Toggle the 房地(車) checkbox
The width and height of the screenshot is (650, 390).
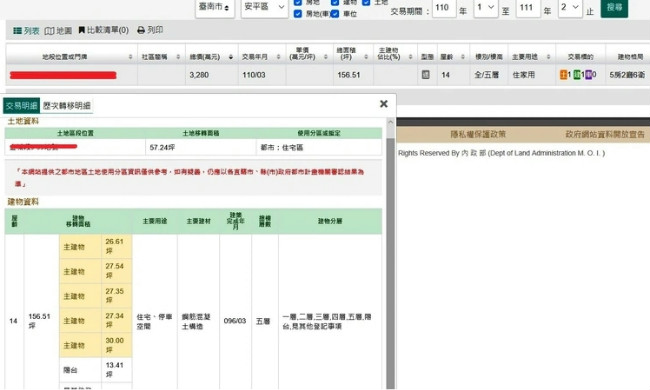click(x=298, y=14)
